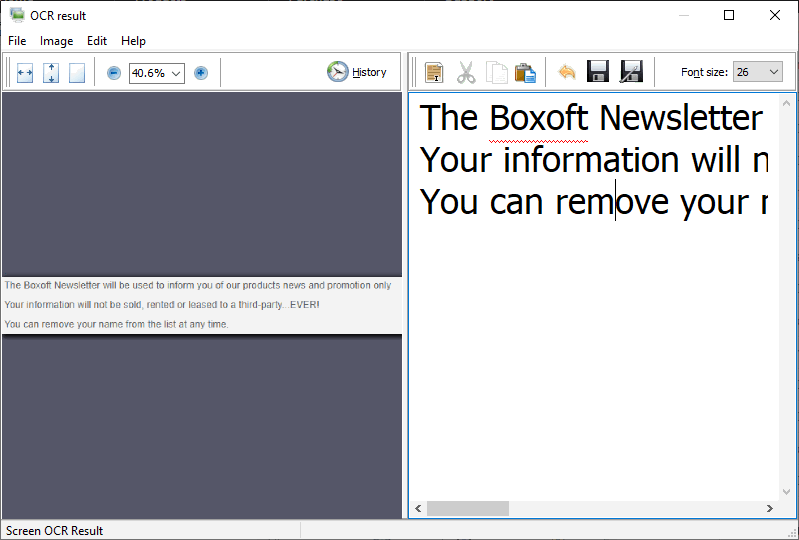Open the File menu
The width and height of the screenshot is (799, 540).
click(x=17, y=41)
